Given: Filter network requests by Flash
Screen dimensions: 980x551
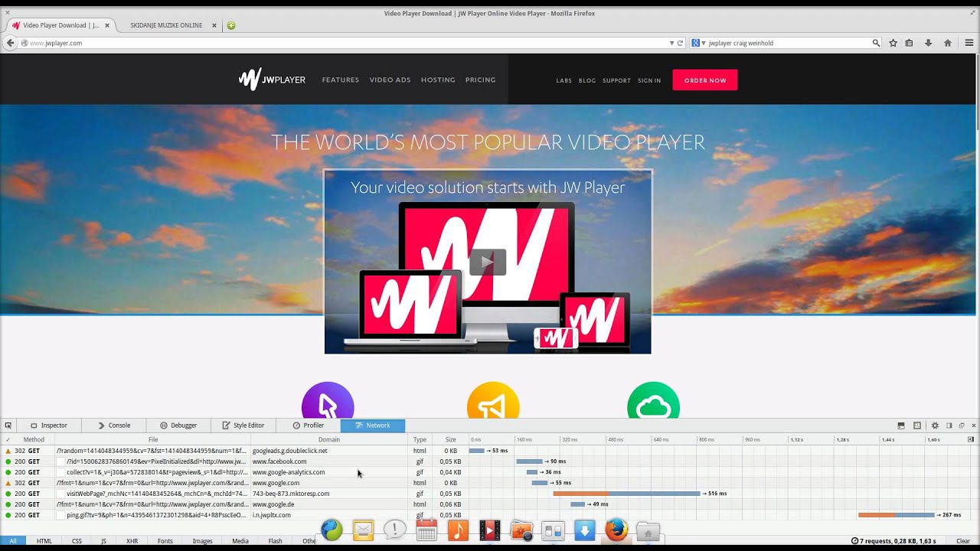Looking at the screenshot, I should (275, 541).
